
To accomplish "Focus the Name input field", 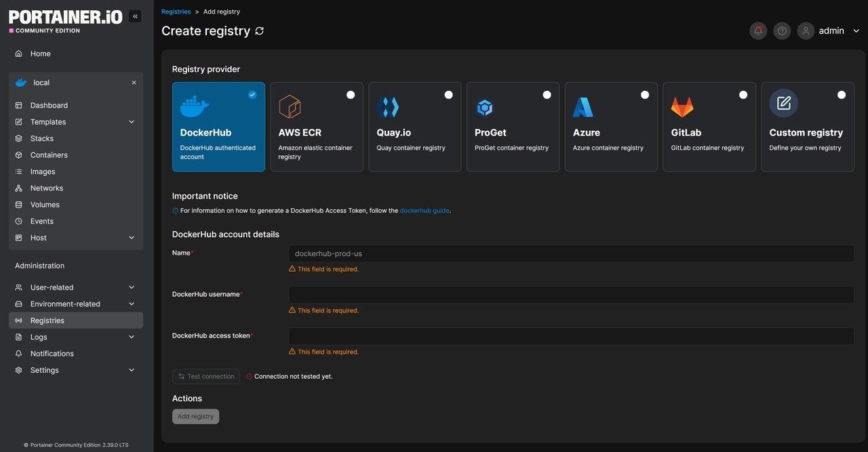I will [x=571, y=253].
